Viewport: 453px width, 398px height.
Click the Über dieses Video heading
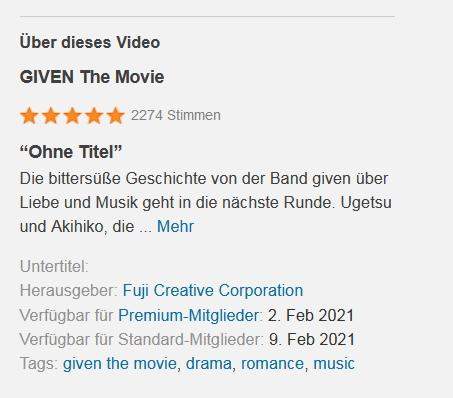tap(90, 42)
